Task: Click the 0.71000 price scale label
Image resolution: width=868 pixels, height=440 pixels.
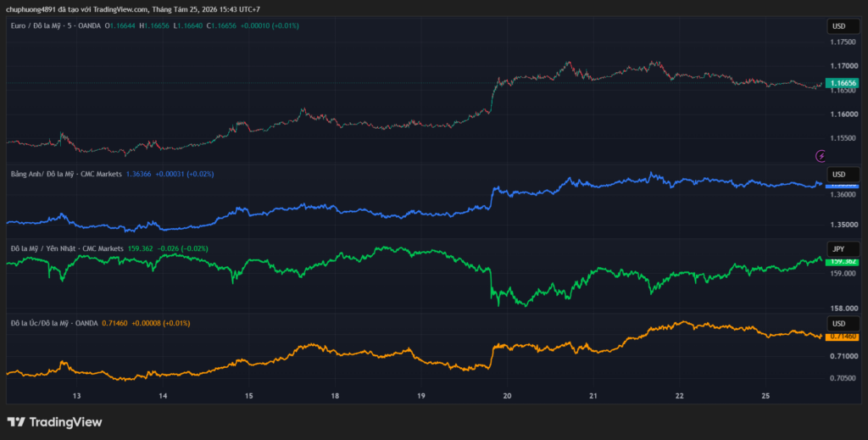Action: [843, 356]
